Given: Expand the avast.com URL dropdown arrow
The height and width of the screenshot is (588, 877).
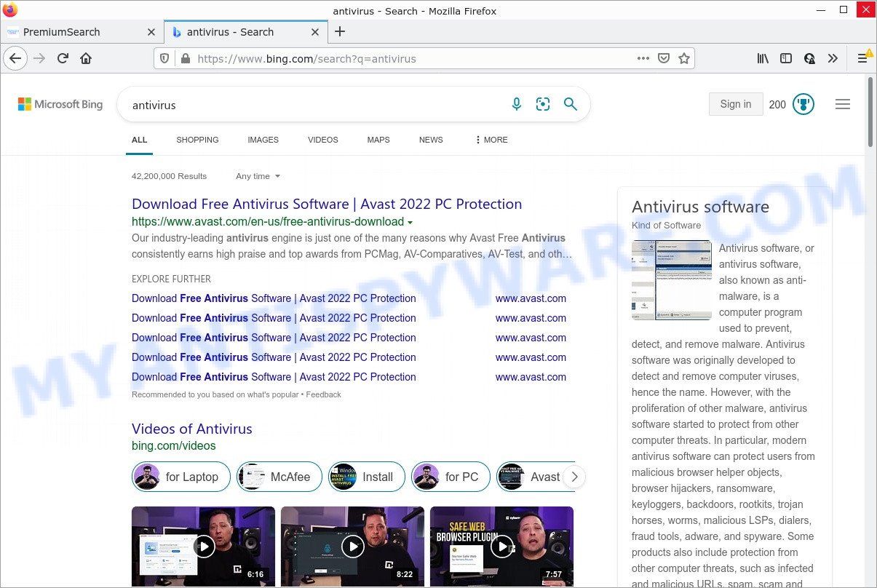Looking at the screenshot, I should point(410,223).
